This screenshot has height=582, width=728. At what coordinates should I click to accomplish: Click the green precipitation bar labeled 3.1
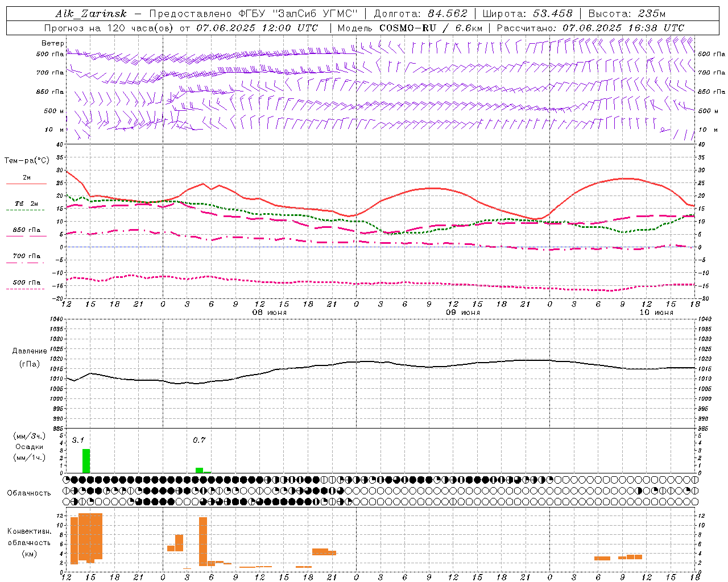click(x=86, y=461)
